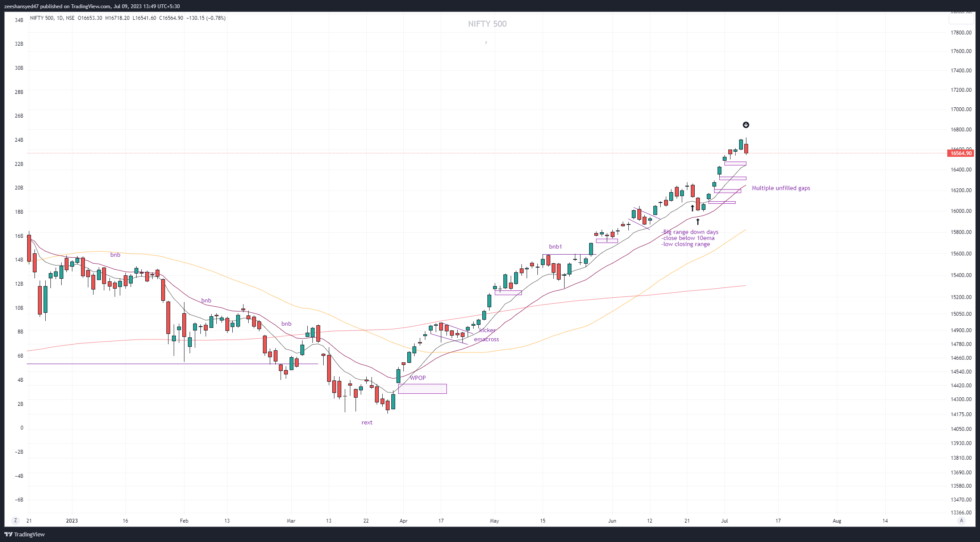Select the pink WPOP rectangle box

point(422,389)
